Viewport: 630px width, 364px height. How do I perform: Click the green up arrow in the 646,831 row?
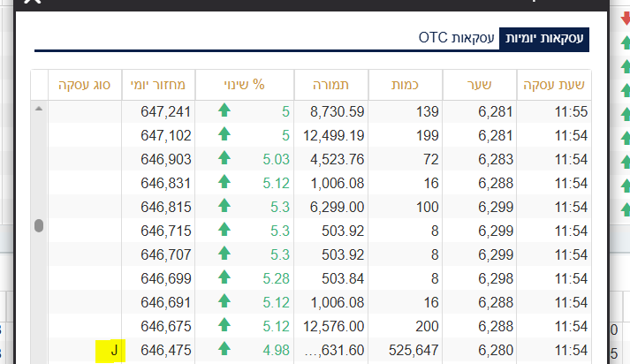coord(224,183)
